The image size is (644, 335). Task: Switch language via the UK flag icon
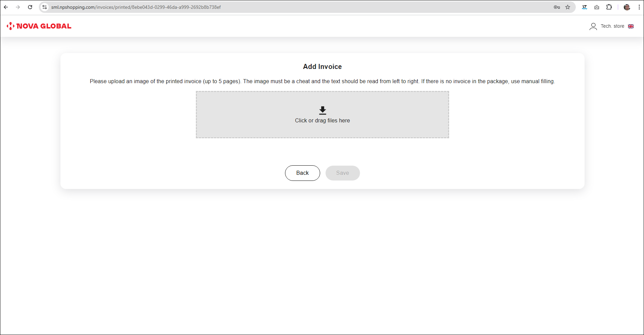coord(630,26)
